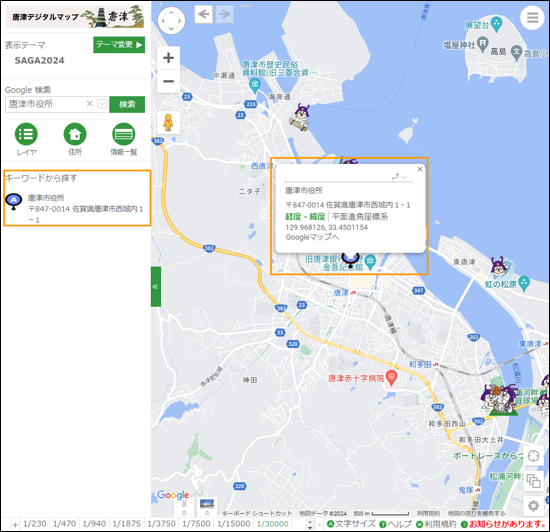
Task: Click the blue A marker in results
Action: (14, 202)
